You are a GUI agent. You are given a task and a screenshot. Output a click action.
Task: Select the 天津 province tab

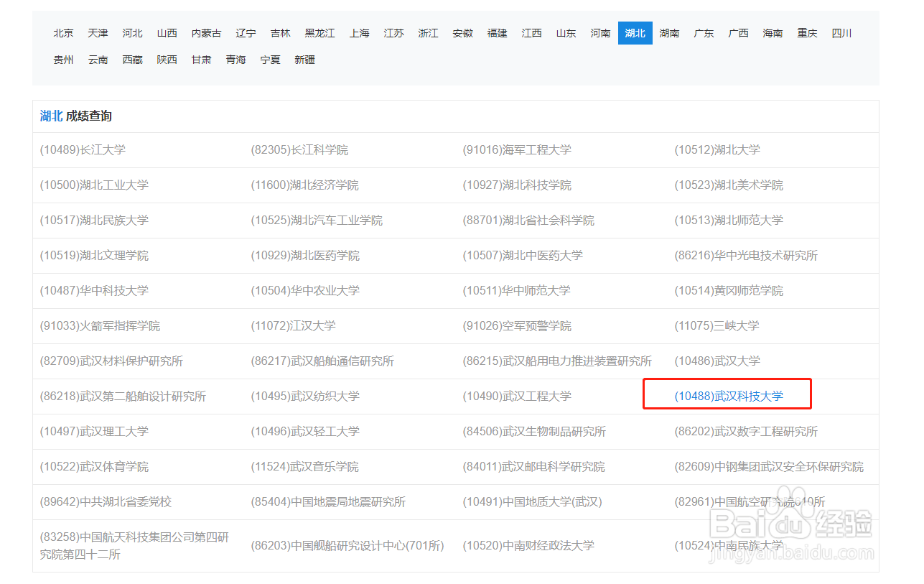click(98, 33)
